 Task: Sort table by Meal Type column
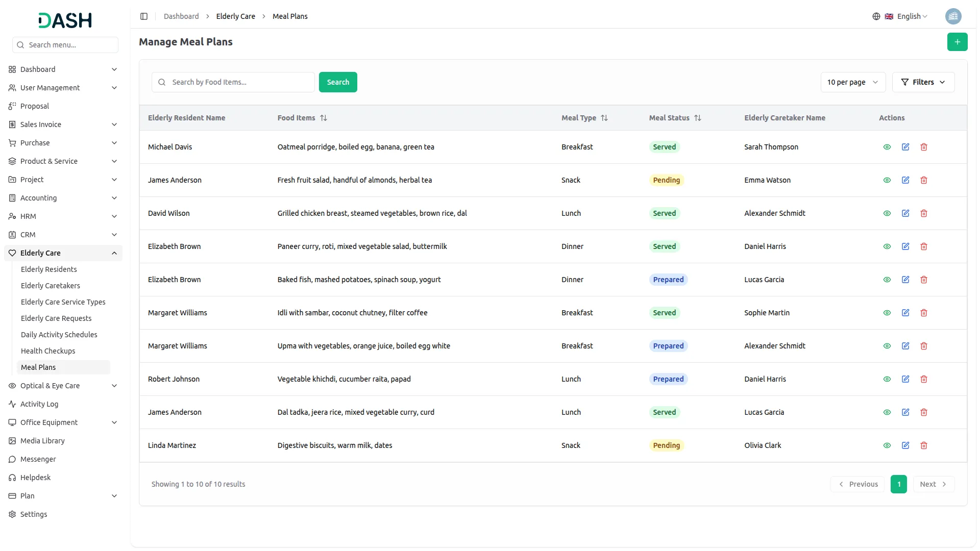pyautogui.click(x=604, y=118)
